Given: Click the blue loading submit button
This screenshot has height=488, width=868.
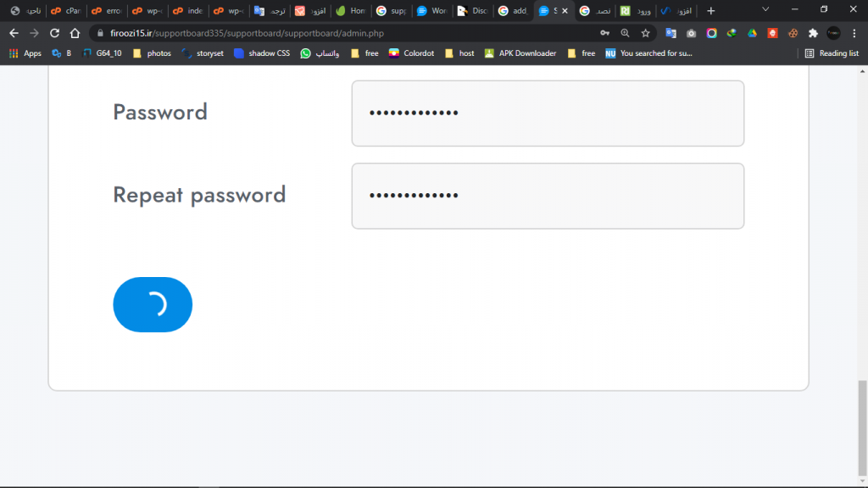Looking at the screenshot, I should [153, 305].
